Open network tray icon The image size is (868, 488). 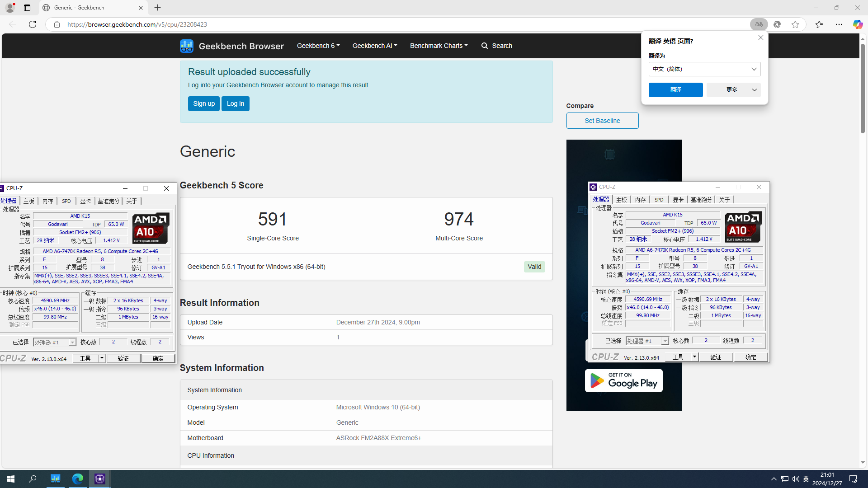pos(785,479)
